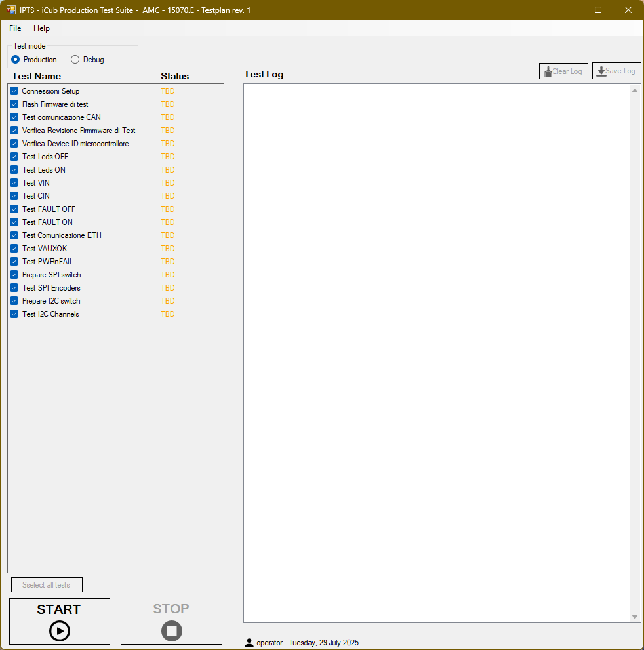Click TBD status of Test Leds ON

pyautogui.click(x=168, y=169)
